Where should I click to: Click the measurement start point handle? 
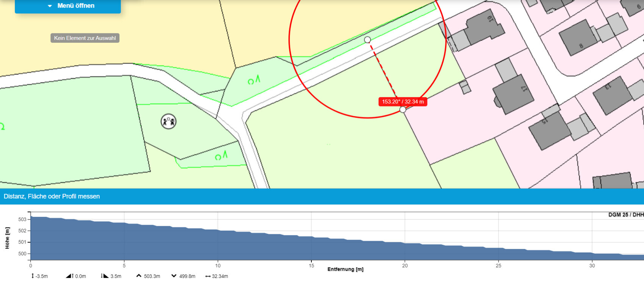(x=367, y=40)
